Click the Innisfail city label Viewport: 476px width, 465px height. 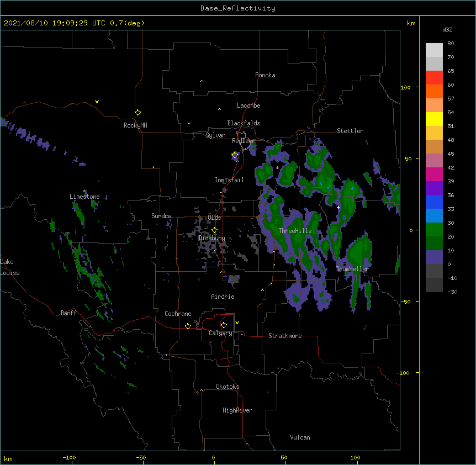point(229,180)
